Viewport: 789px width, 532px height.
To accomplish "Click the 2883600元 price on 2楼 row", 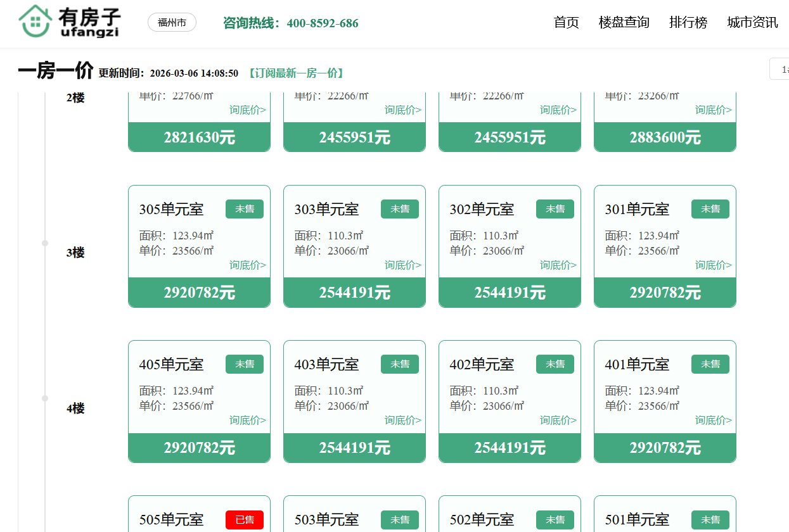I will (x=665, y=137).
